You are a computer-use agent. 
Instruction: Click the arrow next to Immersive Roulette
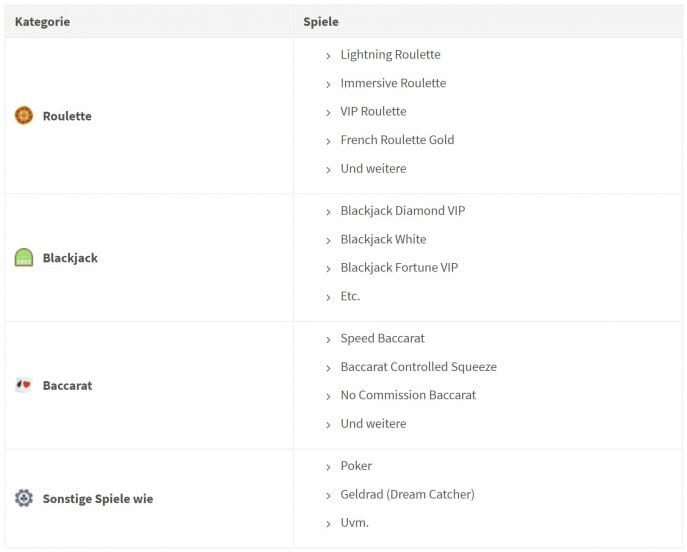pos(328,85)
